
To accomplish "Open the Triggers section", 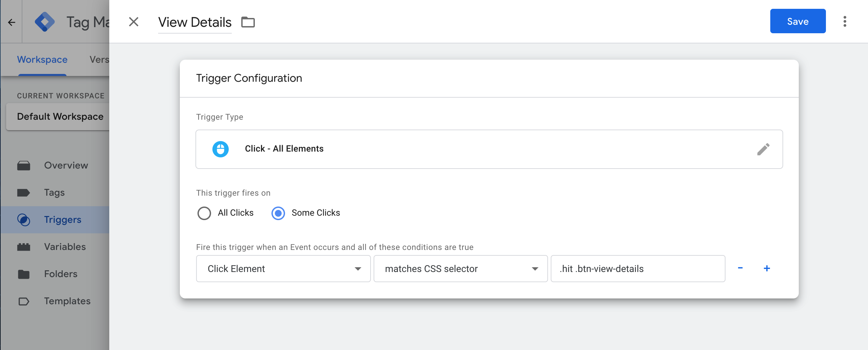I will point(62,219).
